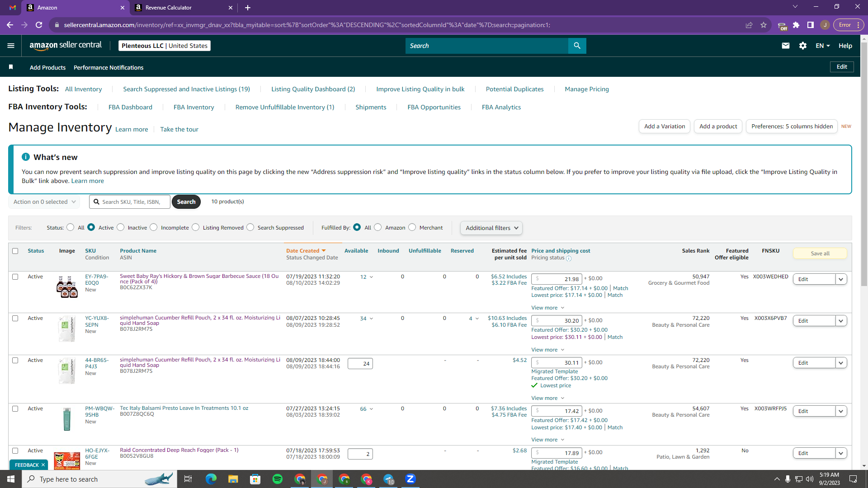
Task: Click the Add a Variation button
Action: click(665, 127)
